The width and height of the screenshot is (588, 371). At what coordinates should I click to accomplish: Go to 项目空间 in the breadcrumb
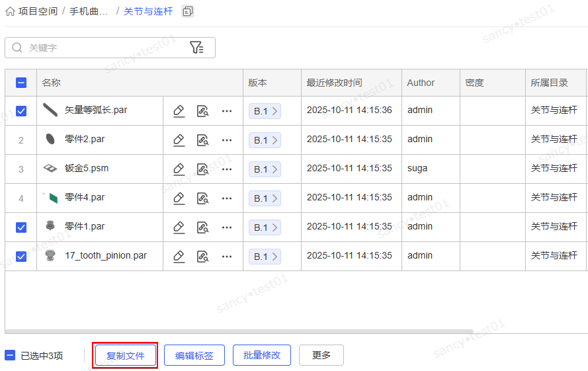[37, 11]
